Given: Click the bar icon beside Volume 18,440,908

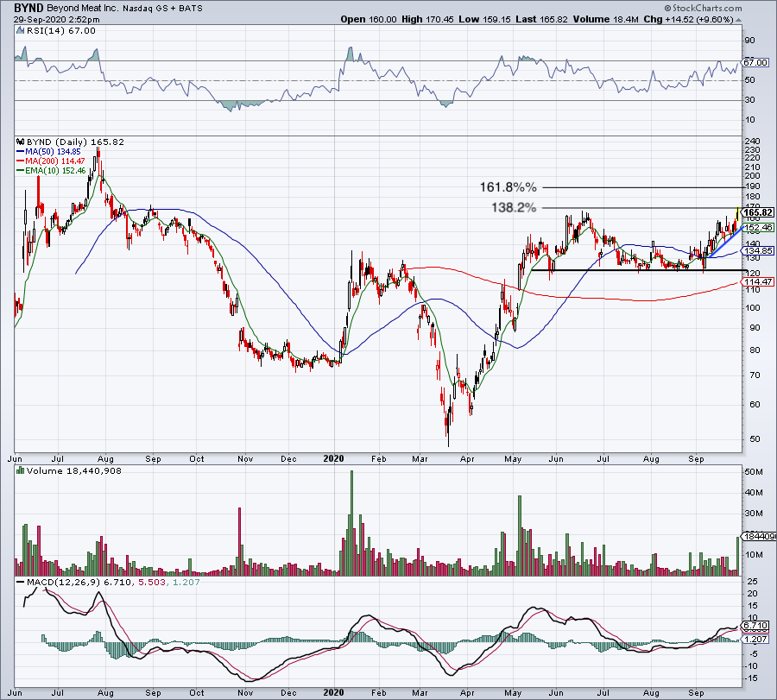Looking at the screenshot, I should (x=21, y=470).
